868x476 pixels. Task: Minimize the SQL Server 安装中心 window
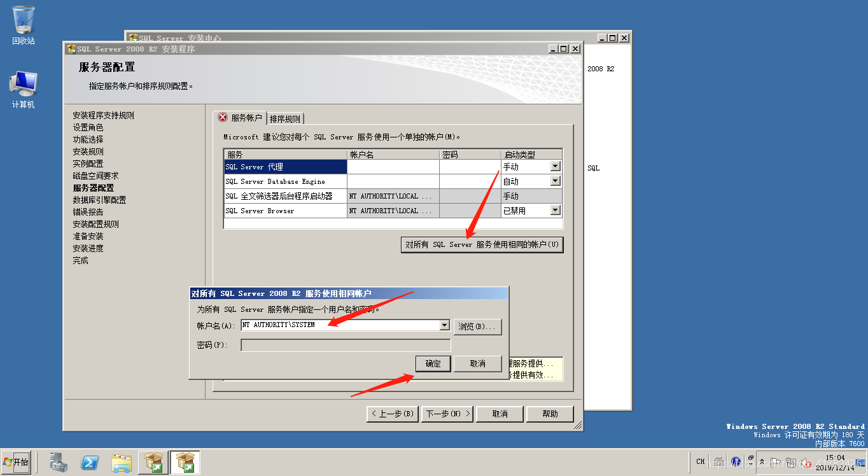pyautogui.click(x=603, y=38)
